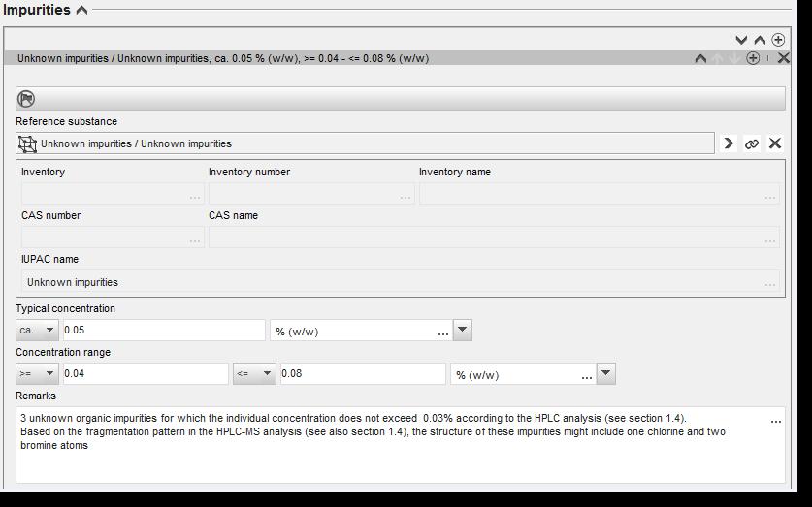This screenshot has height=507, width=812.
Task: Collapse the Unknown impurities entry row
Action: point(700,58)
